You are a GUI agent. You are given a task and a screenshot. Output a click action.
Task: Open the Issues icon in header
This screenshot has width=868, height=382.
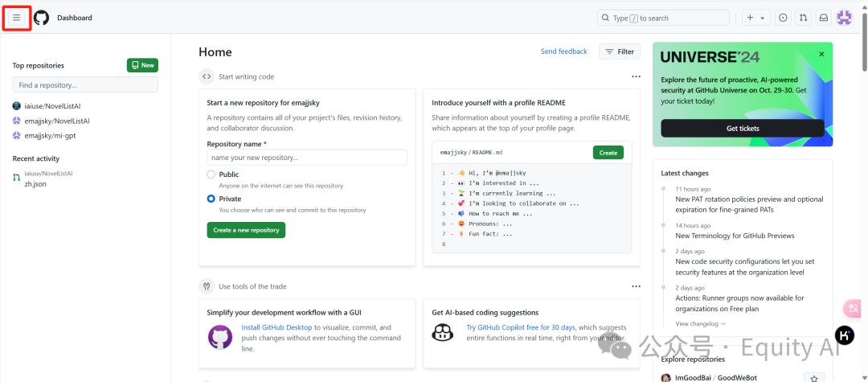click(x=782, y=18)
